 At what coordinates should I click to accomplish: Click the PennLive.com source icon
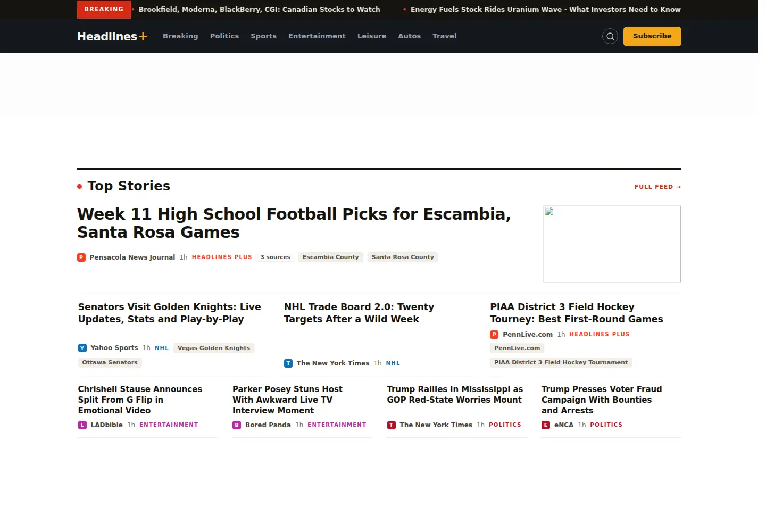pos(494,335)
